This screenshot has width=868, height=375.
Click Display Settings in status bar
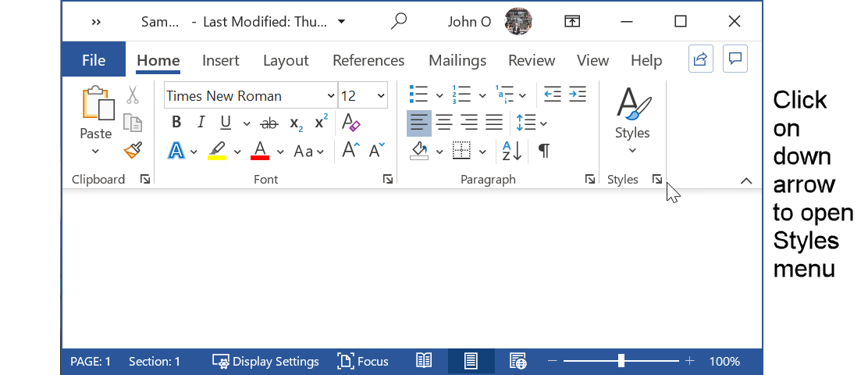(265, 361)
